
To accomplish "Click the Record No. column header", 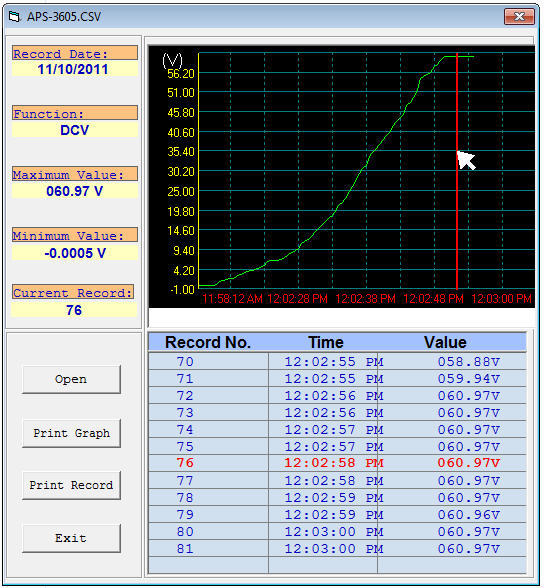I will pyautogui.click(x=208, y=342).
